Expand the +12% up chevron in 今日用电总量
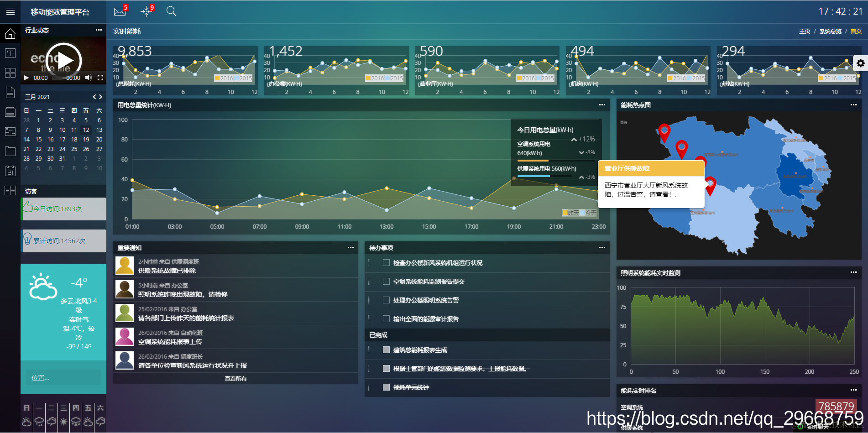The width and height of the screenshot is (868, 433). point(574,140)
